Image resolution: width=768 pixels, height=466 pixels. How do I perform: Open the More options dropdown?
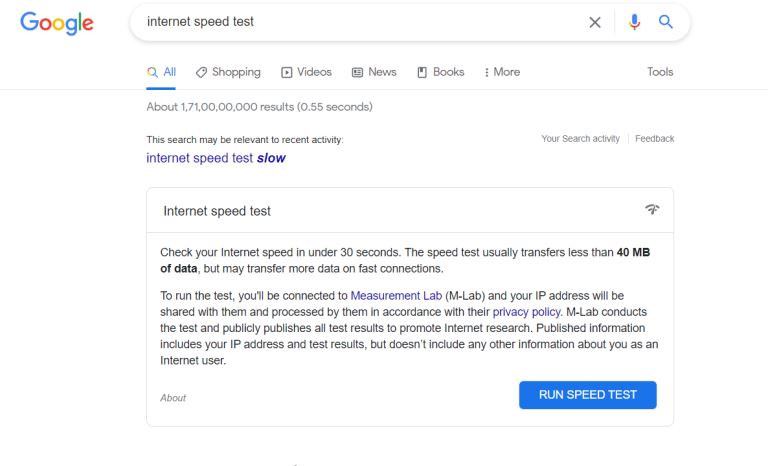502,72
